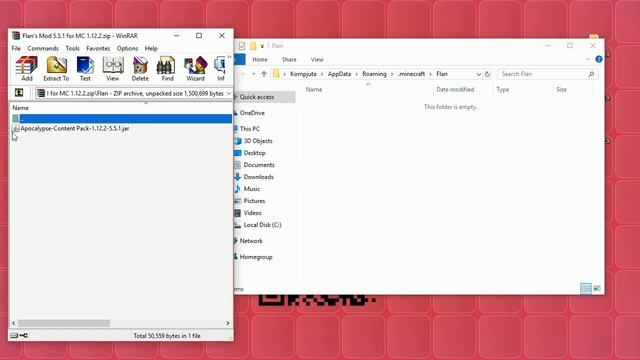The height and width of the screenshot is (360, 640).
Task: Click the Extract To icon in WinRAR
Action: (56, 69)
